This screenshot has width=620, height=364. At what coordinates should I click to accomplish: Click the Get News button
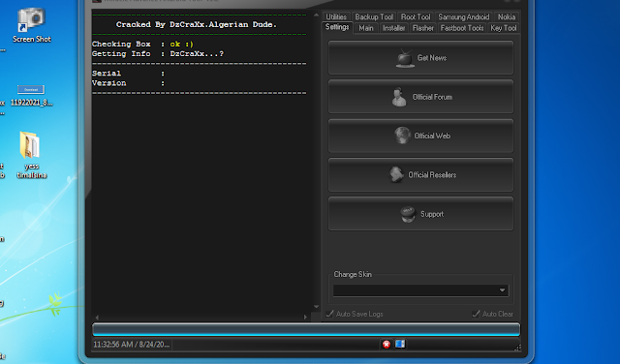[x=420, y=58]
